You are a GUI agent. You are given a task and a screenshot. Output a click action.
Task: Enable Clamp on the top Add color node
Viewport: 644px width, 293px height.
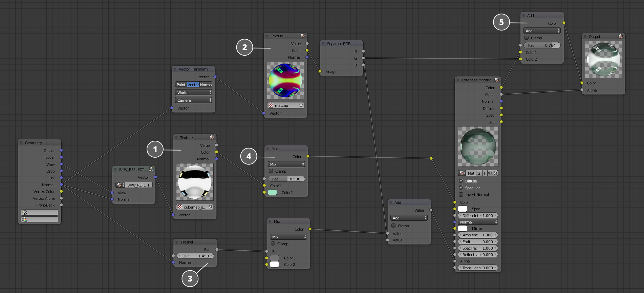coord(527,38)
